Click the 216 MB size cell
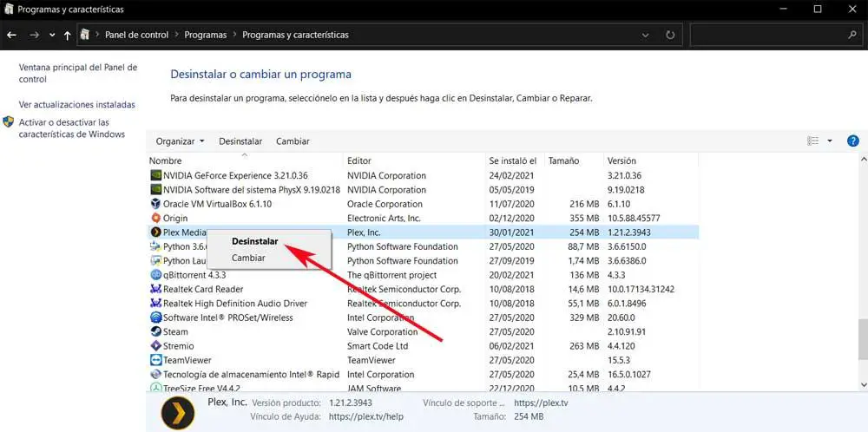This screenshot has height=432, width=868. click(x=584, y=204)
